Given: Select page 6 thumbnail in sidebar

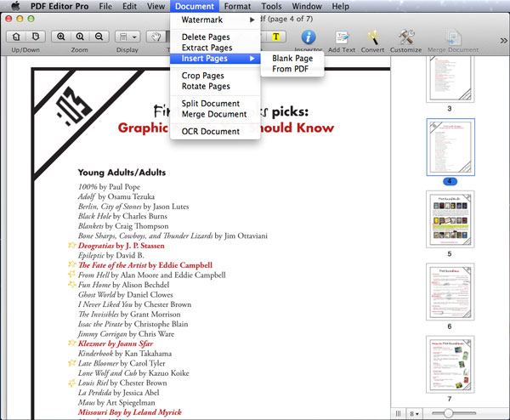Looking at the screenshot, I should (450, 292).
